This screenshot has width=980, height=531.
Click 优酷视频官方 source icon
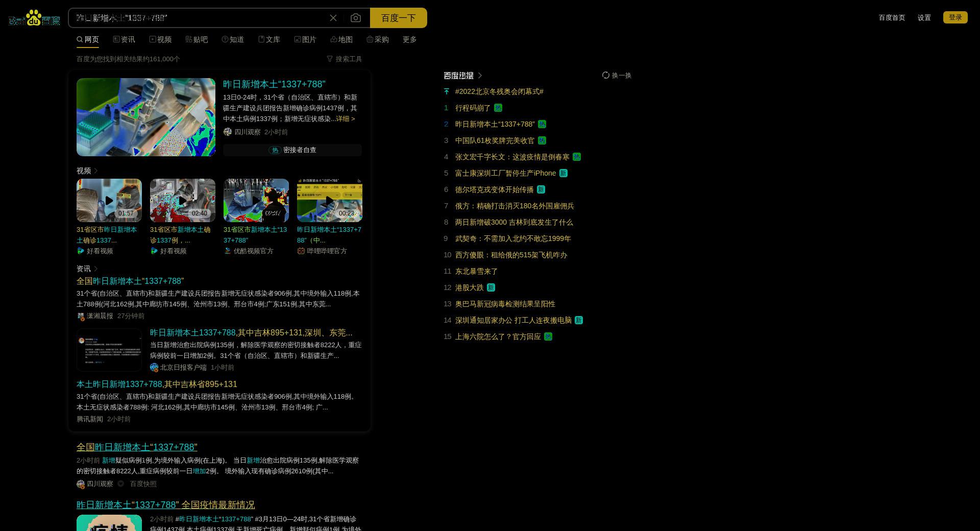pyautogui.click(x=228, y=251)
